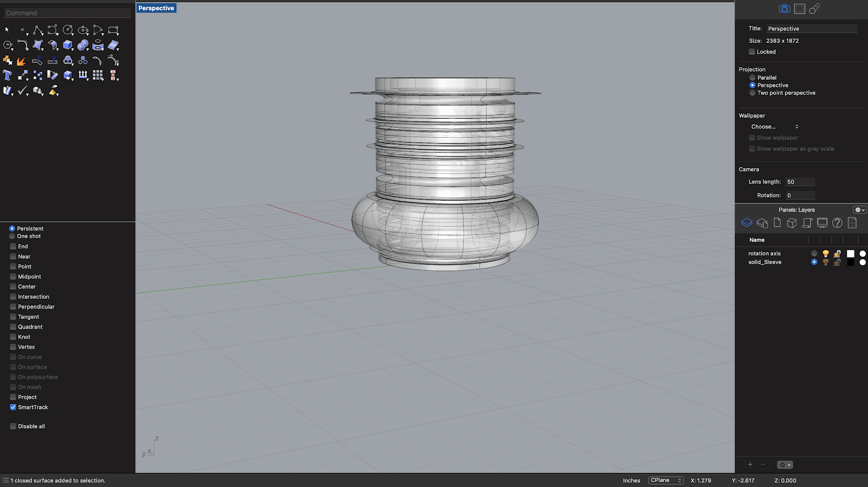Select the Ellipse tool
This screenshot has width=868, height=487.
click(83, 30)
